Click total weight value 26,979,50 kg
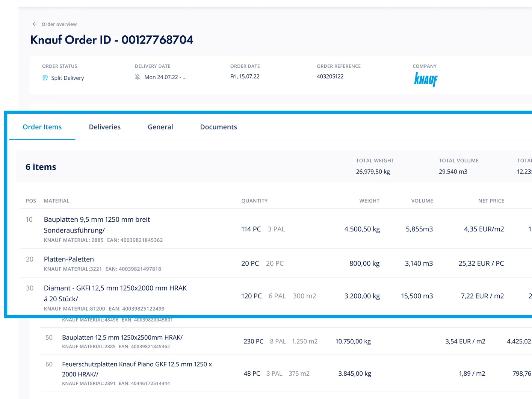532x399 pixels. [x=373, y=172]
